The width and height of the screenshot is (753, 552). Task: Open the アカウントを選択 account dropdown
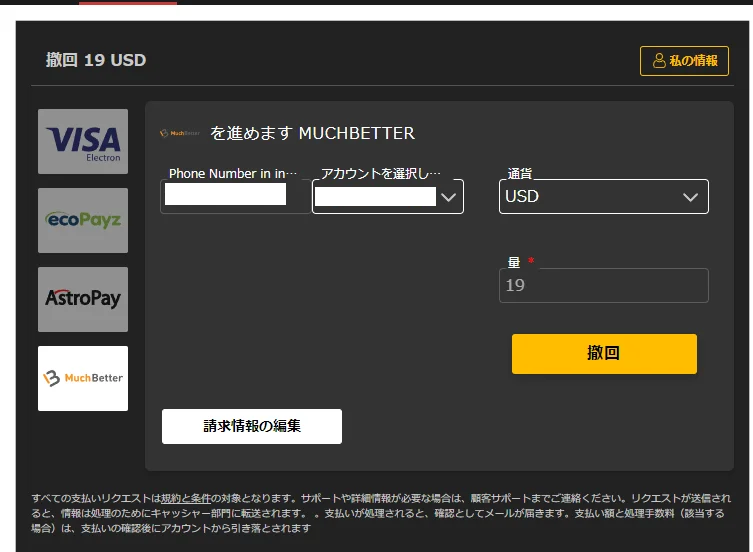coord(388,196)
